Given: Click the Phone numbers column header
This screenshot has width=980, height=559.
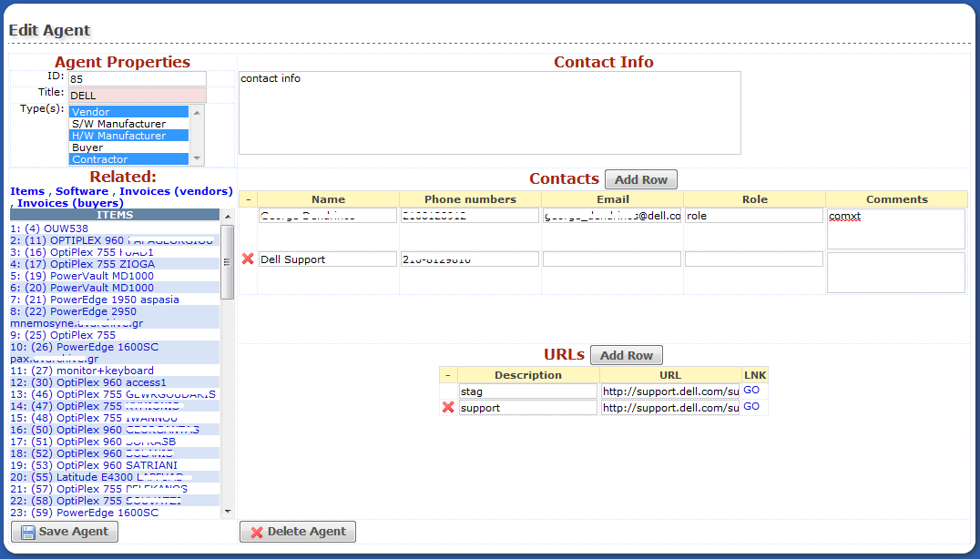Looking at the screenshot, I should coord(470,199).
